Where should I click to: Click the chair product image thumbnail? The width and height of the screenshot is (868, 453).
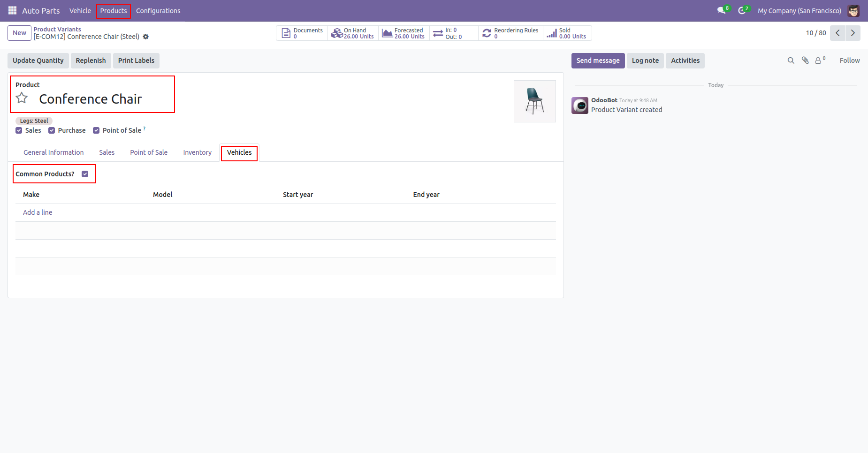pyautogui.click(x=535, y=101)
